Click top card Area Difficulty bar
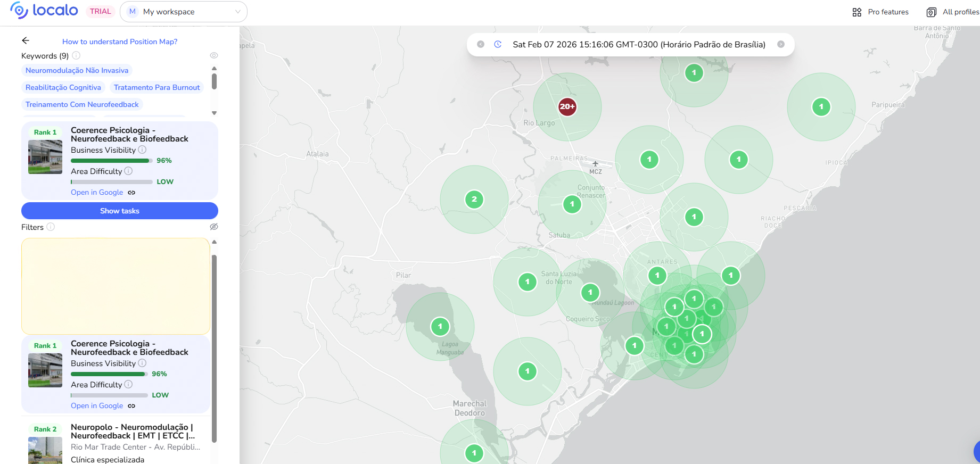The width and height of the screenshot is (980, 464). (112, 182)
